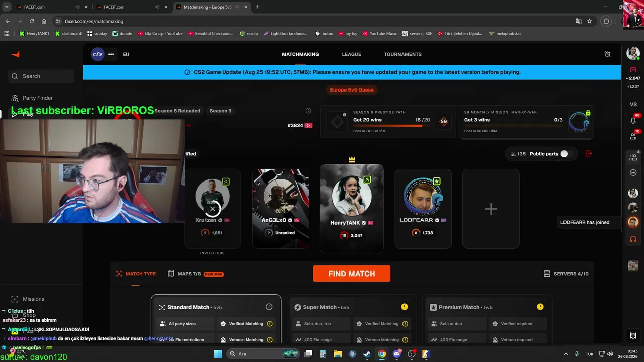Open HenryTANK's party avatar

[352, 196]
